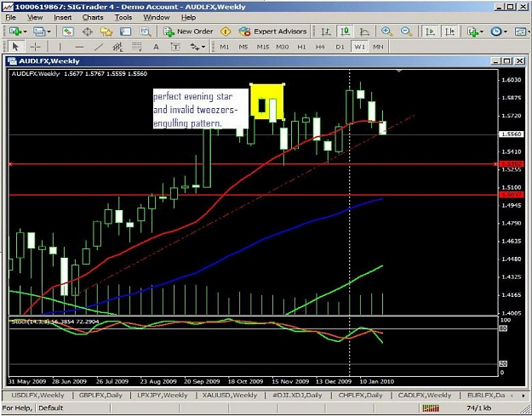Switch to CHFLFX,Daily chart tab

click(x=360, y=396)
